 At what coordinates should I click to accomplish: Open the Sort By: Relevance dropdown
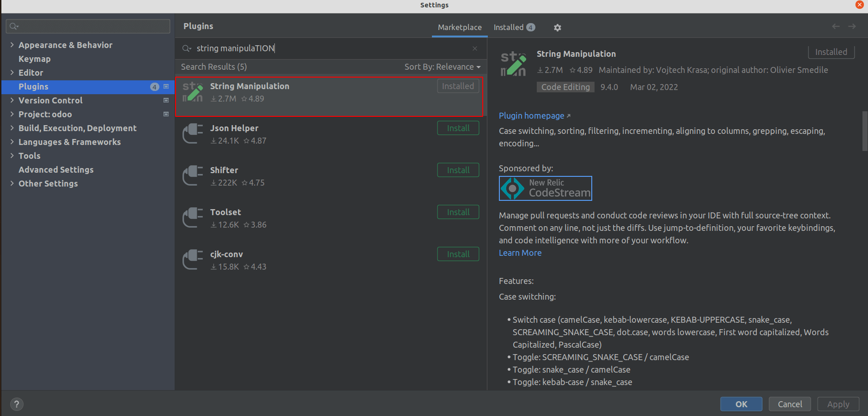coord(443,67)
